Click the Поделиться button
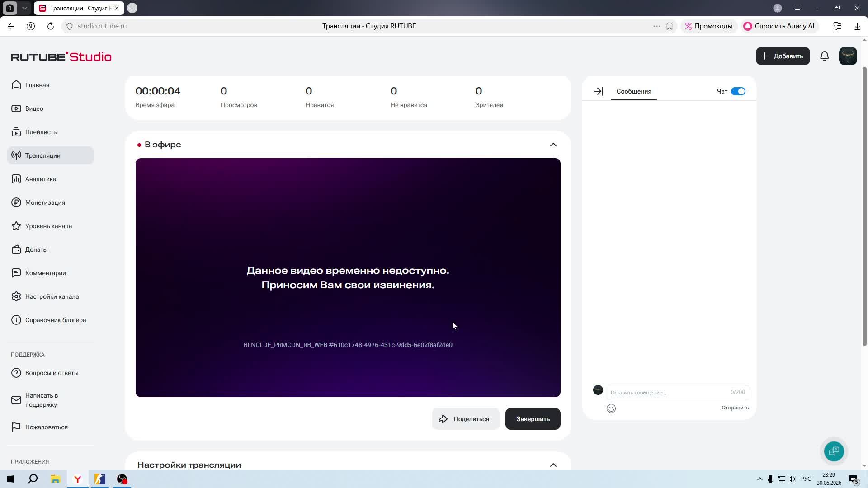The height and width of the screenshot is (488, 868). (x=466, y=419)
